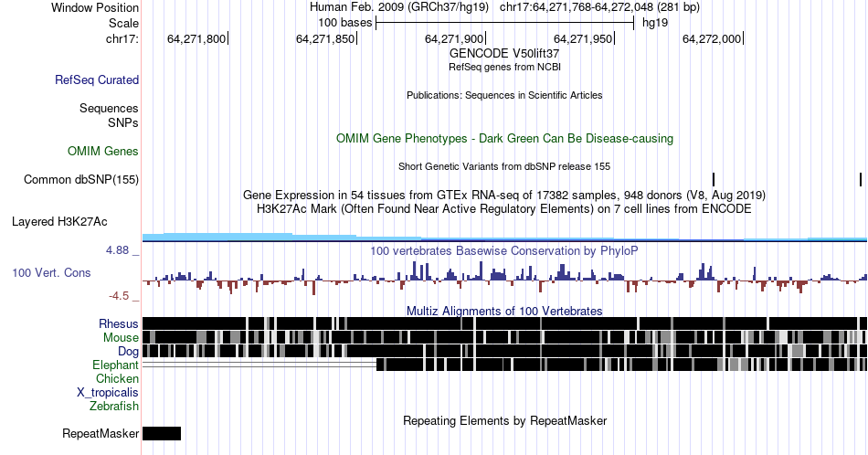
Task: Click the Publications: Sequences in Scientific Articles title
Action: point(504,95)
